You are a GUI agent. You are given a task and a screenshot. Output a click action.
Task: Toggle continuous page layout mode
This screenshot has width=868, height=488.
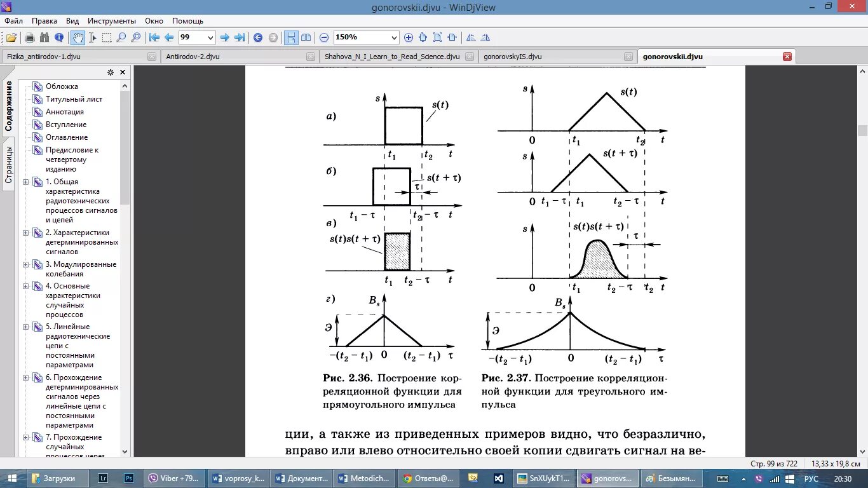[x=291, y=37]
